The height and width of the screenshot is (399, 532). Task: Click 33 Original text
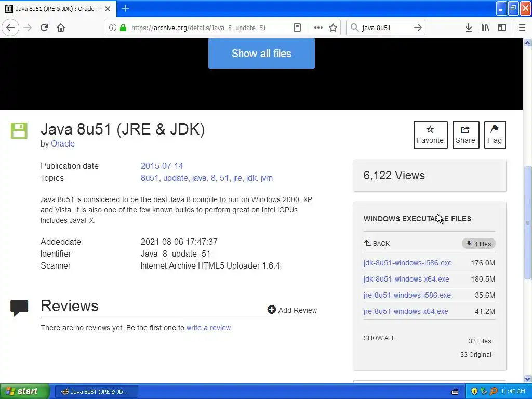(x=476, y=354)
